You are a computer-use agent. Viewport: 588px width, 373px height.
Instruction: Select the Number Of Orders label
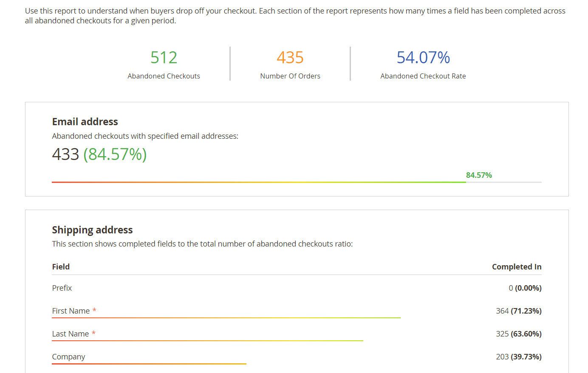(x=290, y=76)
